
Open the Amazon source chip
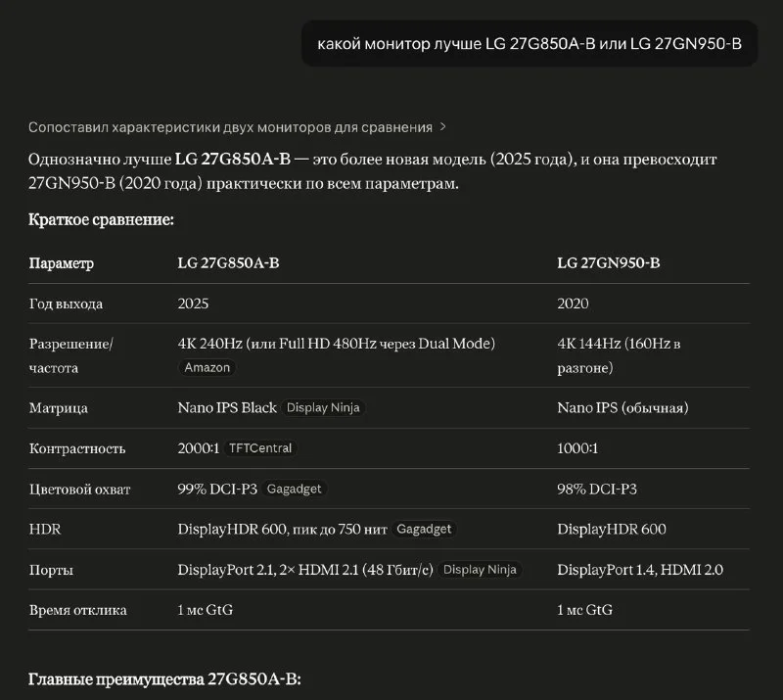coord(207,368)
